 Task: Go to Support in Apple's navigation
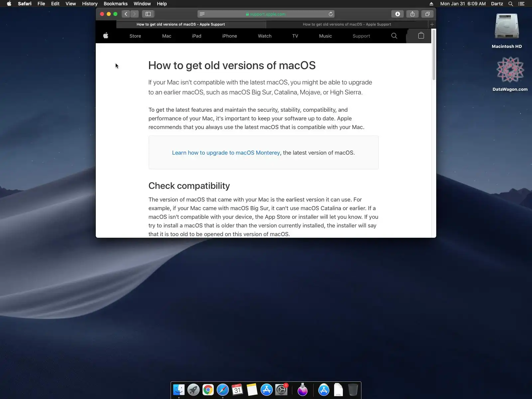[361, 36]
